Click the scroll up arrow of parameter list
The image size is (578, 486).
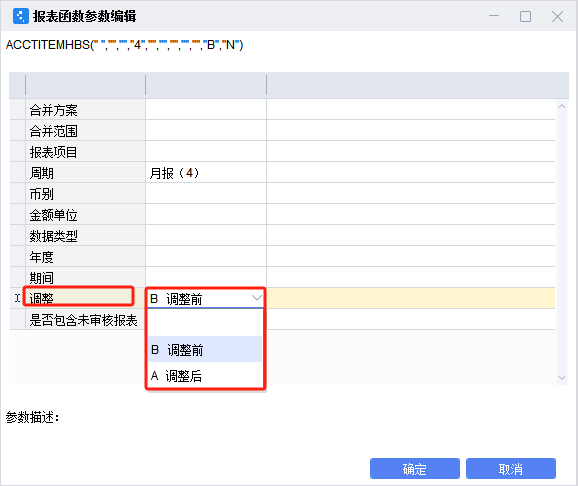coord(562,106)
